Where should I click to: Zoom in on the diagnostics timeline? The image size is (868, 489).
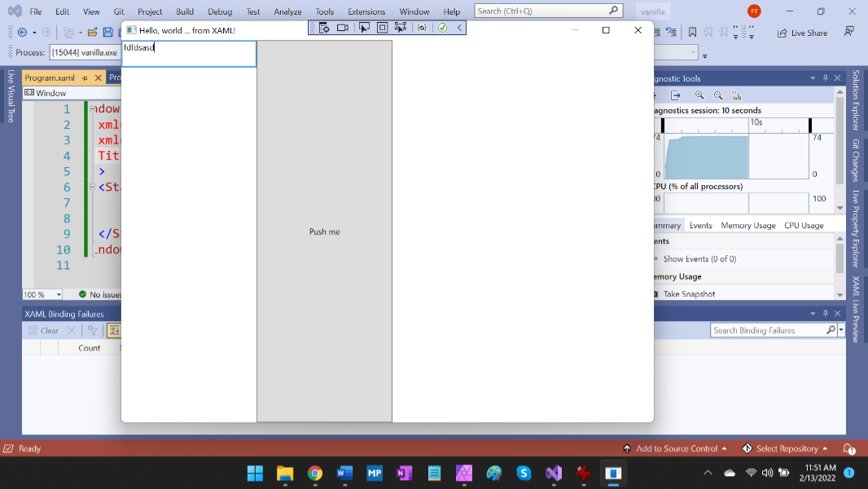pos(699,95)
